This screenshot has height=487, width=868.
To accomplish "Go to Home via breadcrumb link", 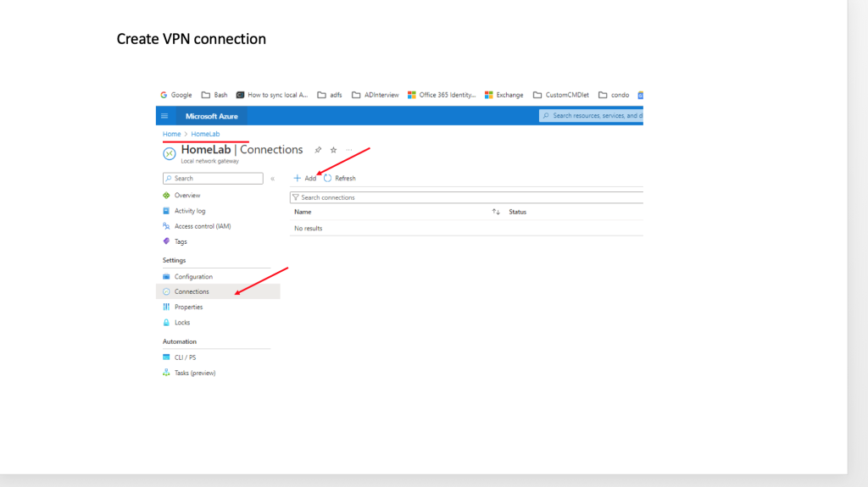I will coord(171,135).
